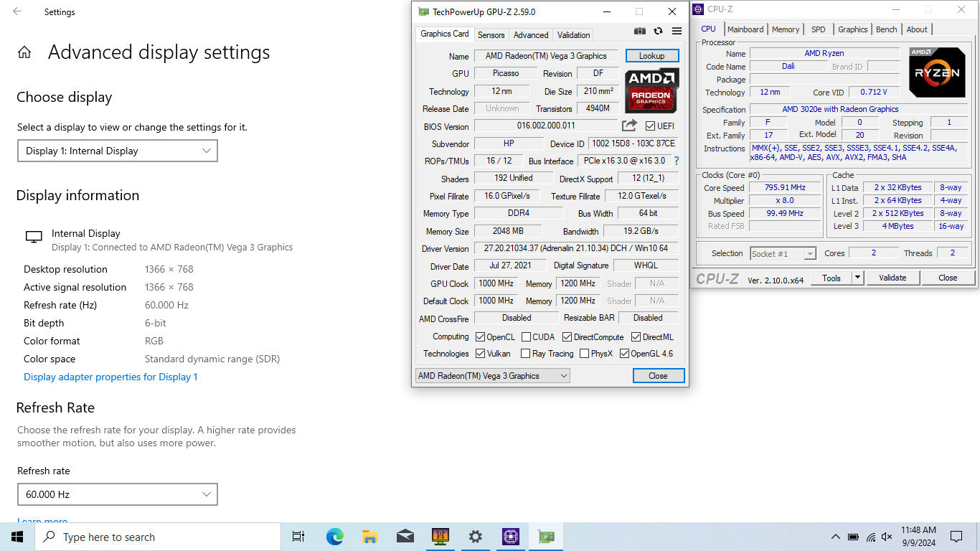Toggle the DirectML checkbox

coord(636,336)
